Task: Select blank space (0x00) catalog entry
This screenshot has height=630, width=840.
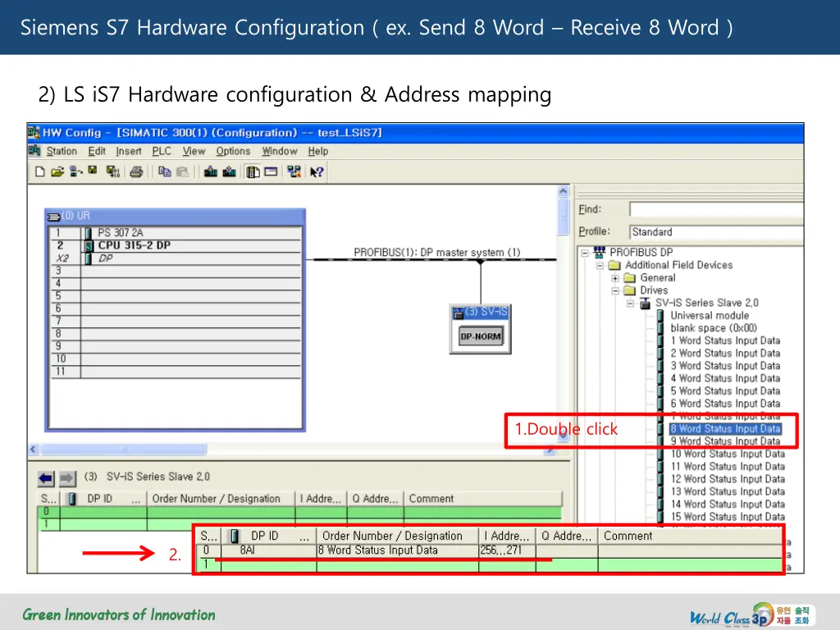Action: click(x=714, y=328)
